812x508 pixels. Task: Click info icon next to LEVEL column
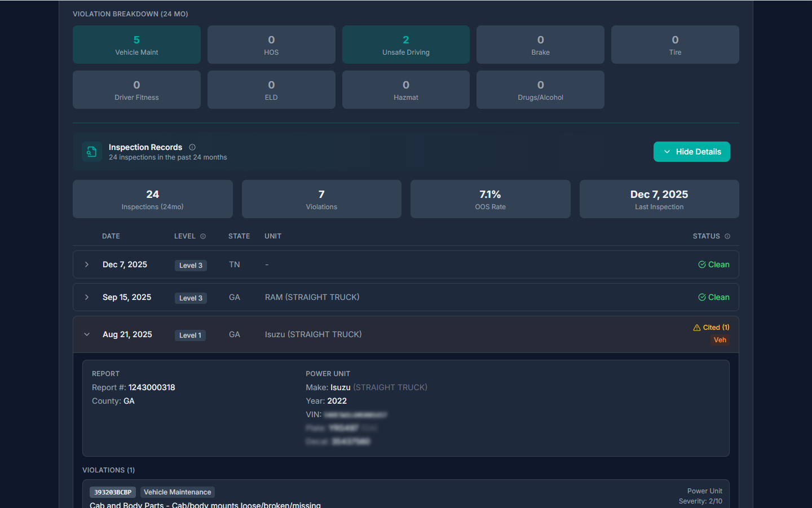point(203,236)
